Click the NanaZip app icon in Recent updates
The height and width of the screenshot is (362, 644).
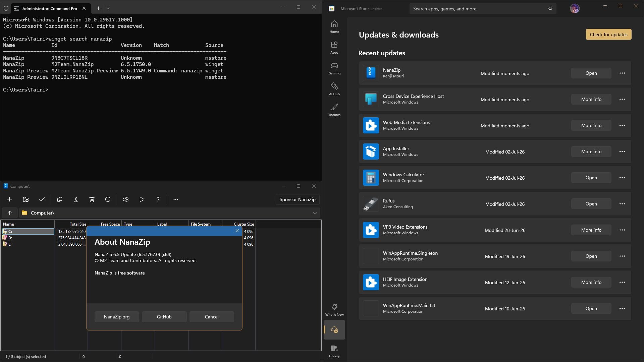tap(371, 73)
